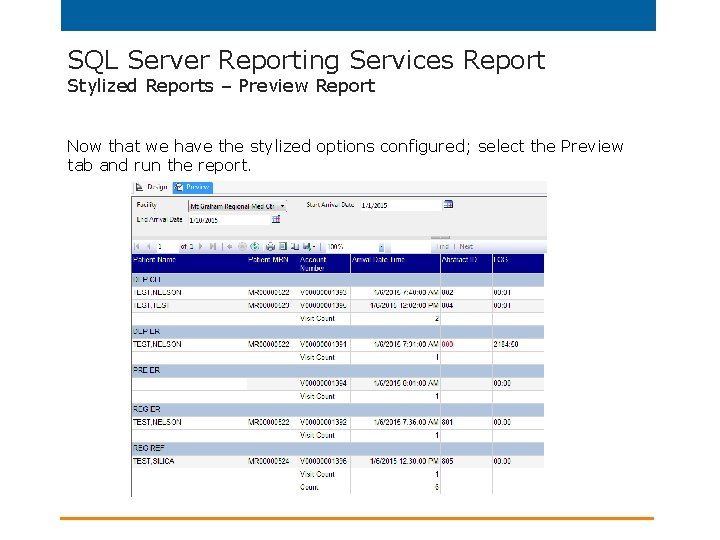Click the red 000 abstract ID
The height and width of the screenshot is (540, 720).
[448, 344]
